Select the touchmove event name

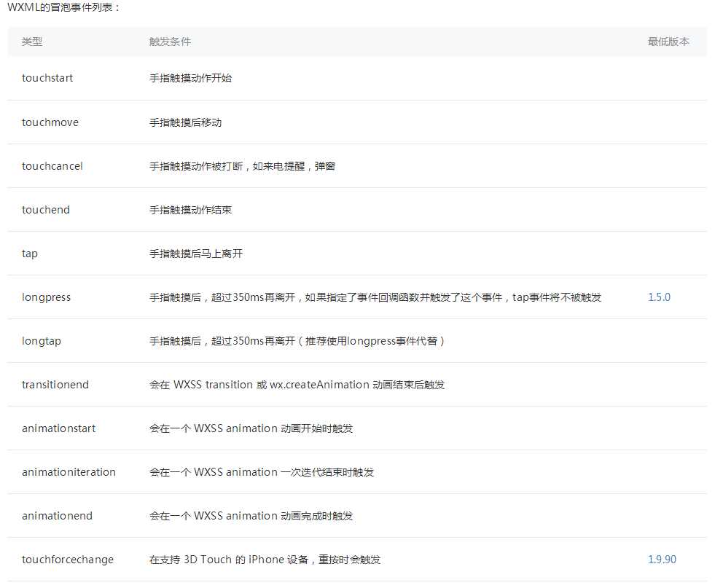[x=50, y=122]
